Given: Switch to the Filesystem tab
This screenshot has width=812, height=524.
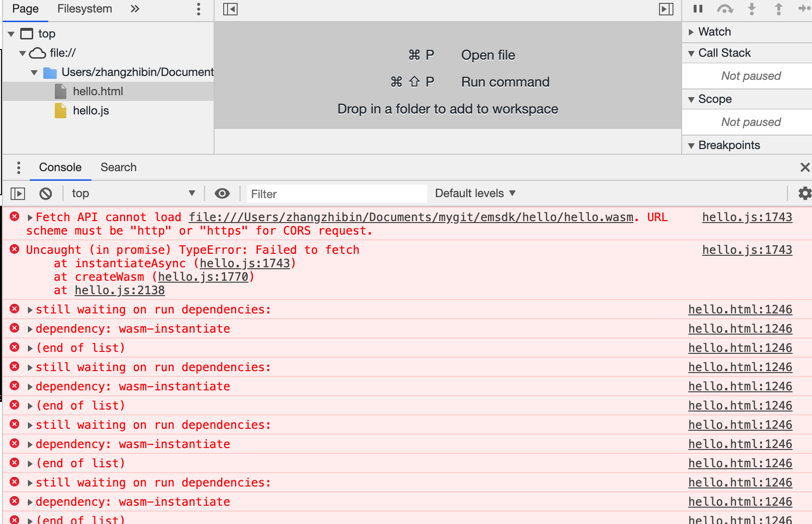Looking at the screenshot, I should point(84,9).
